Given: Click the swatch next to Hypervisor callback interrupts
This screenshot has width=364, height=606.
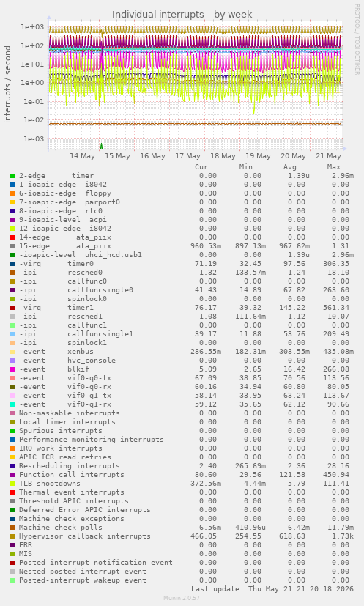Looking at the screenshot, I should point(12,536).
